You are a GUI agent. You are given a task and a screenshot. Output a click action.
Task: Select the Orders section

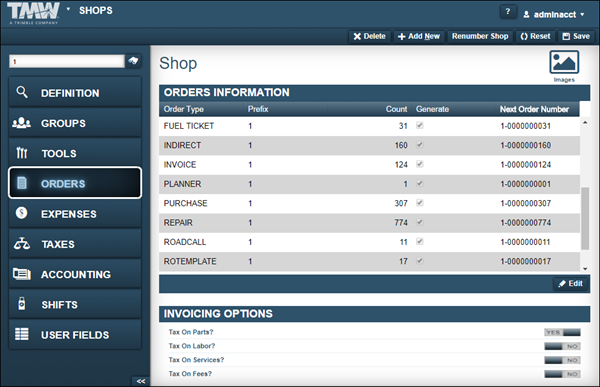coord(75,183)
